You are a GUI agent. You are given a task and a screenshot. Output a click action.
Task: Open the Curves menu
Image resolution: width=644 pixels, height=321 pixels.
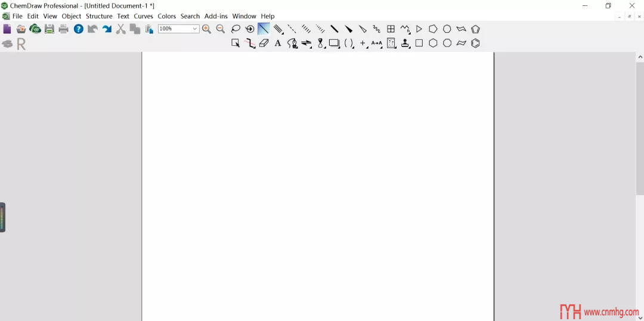point(143,17)
